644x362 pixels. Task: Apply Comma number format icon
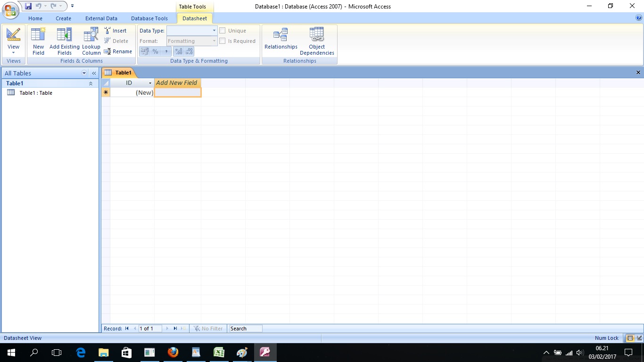[166, 51]
